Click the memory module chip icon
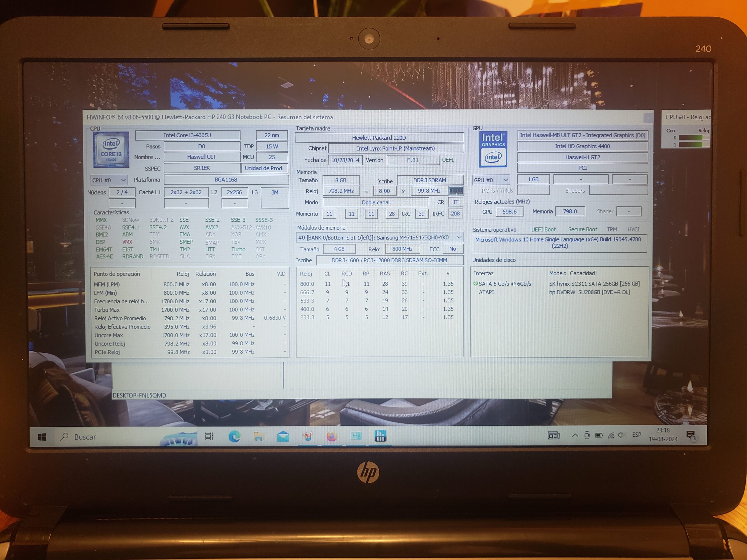 point(455,191)
